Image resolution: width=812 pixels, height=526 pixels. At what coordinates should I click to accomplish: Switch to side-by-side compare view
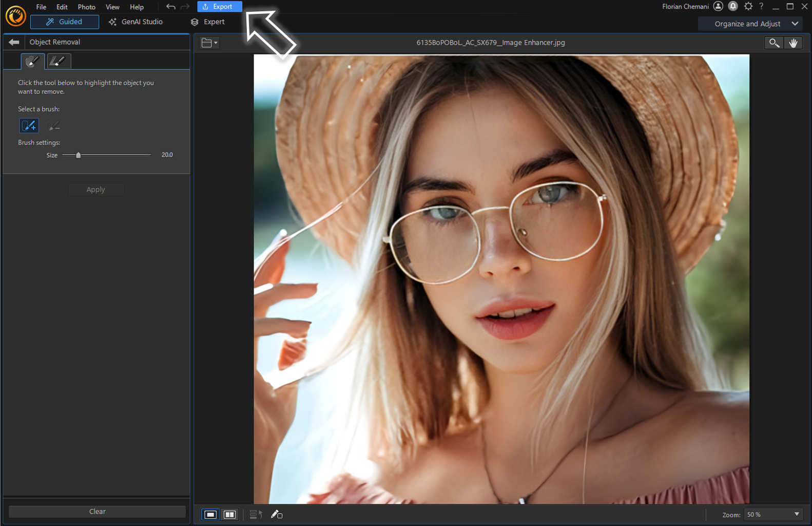(x=229, y=514)
